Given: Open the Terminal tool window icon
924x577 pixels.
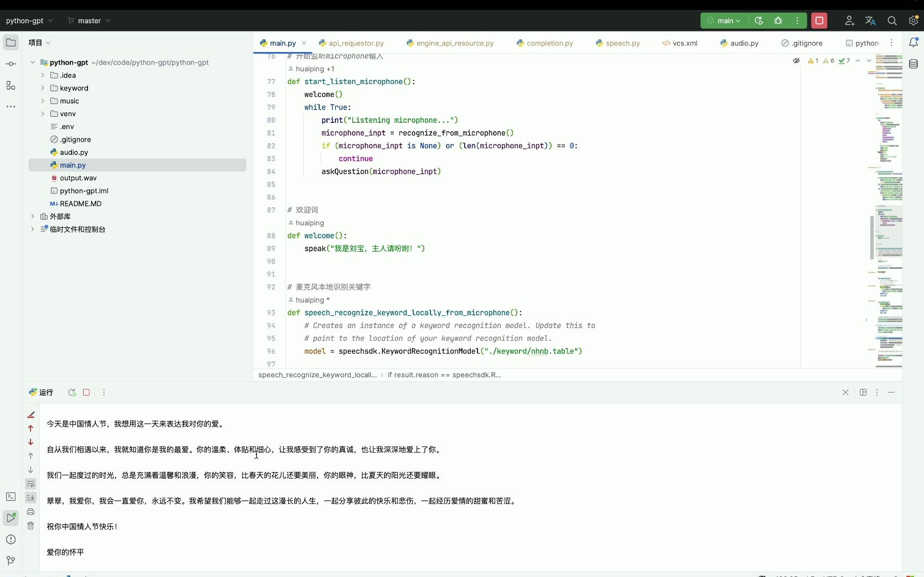Looking at the screenshot, I should pos(11,497).
